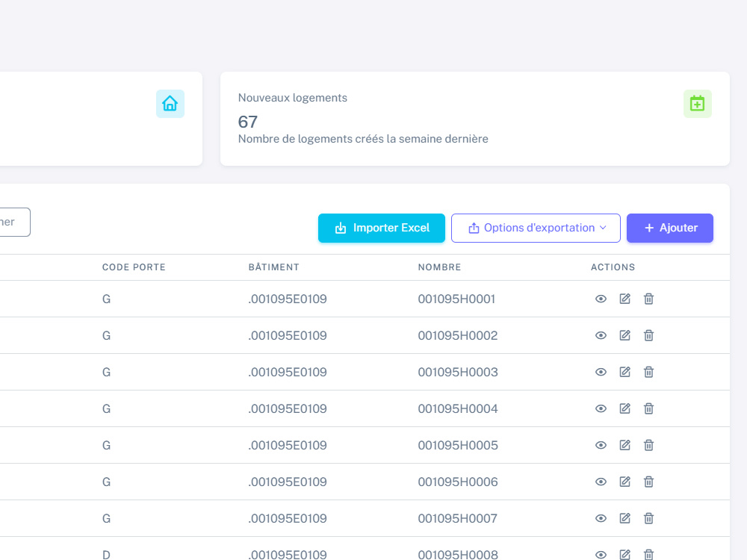Delete row 001095H0003
747x560 pixels.
pos(648,373)
